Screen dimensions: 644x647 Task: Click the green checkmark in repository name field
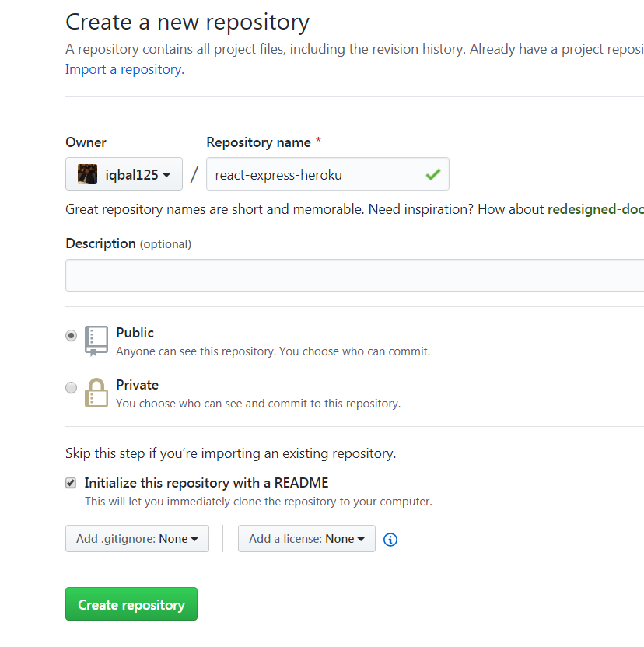point(433,174)
